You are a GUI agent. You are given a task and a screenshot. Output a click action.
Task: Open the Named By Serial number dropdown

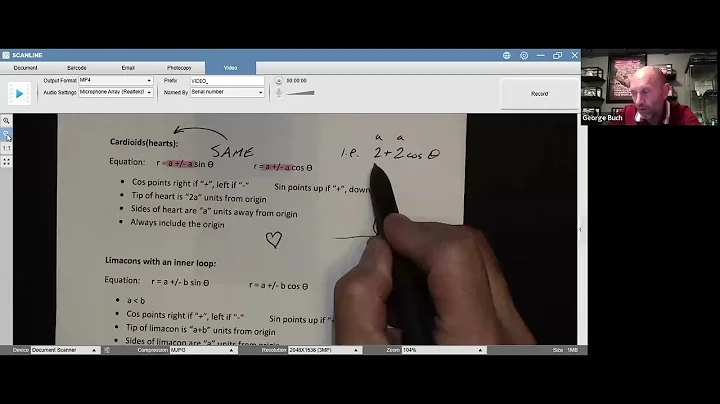click(x=227, y=92)
